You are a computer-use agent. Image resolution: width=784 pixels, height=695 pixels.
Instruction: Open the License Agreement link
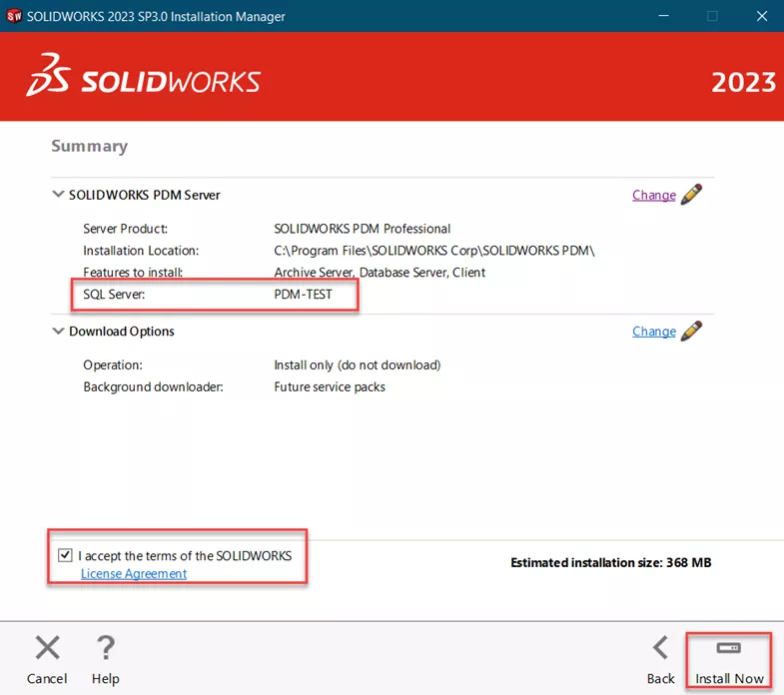tap(134, 573)
